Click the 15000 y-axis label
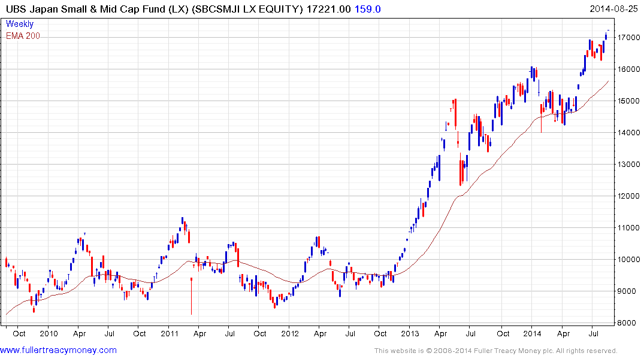Screen dimensions: 644x359 coord(629,101)
